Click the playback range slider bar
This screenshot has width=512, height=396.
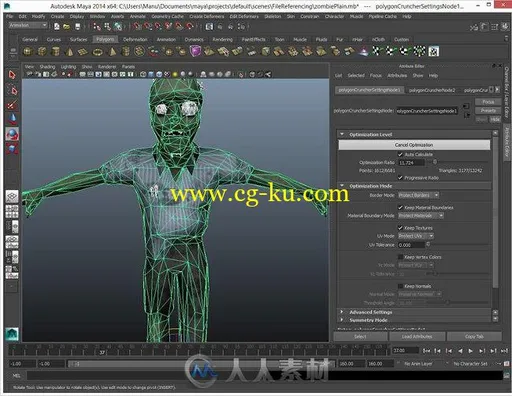point(202,364)
